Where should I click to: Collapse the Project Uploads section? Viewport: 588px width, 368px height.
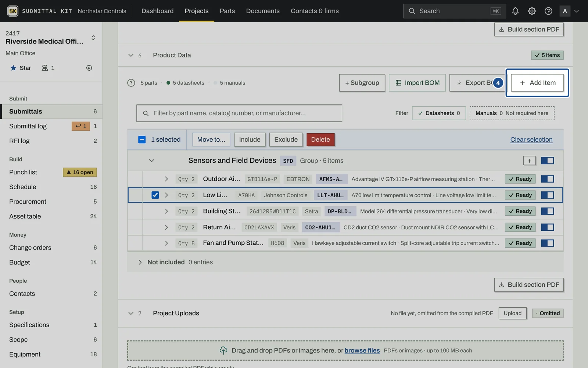tap(131, 313)
